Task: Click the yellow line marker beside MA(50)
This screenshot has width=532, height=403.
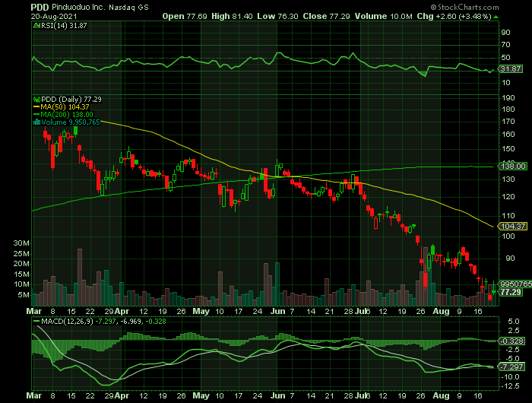Action: pyautogui.click(x=36, y=107)
